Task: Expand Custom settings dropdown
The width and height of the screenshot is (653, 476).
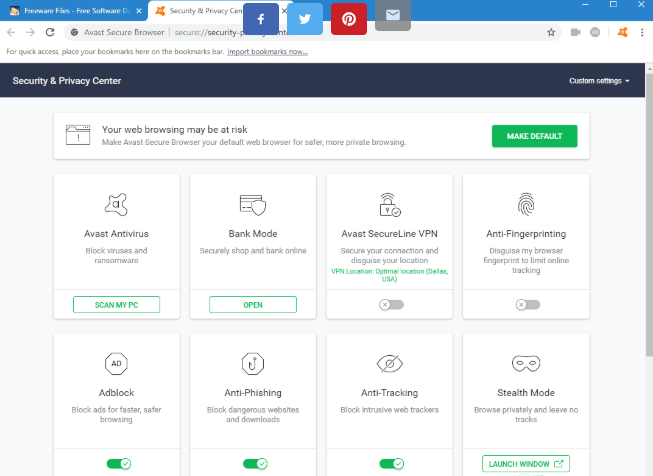Action: [x=599, y=81]
